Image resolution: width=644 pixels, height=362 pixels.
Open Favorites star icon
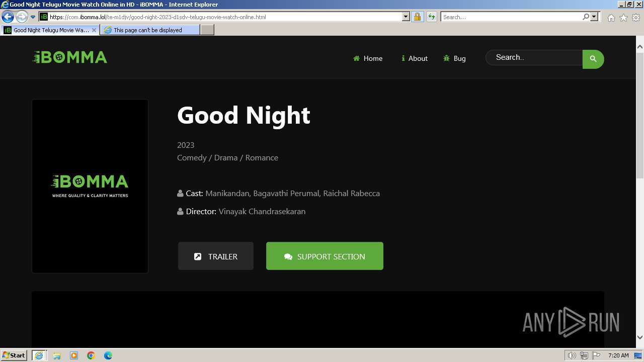(623, 18)
